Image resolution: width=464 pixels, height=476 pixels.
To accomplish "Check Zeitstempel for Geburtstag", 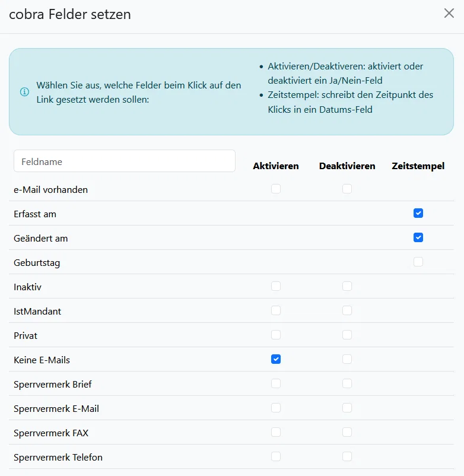I will click(418, 262).
